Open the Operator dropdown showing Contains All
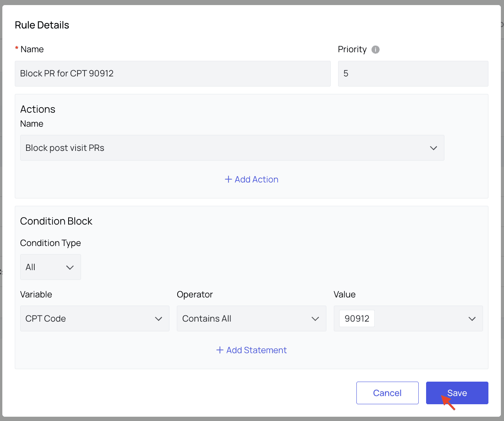The height and width of the screenshot is (421, 504). pyautogui.click(x=251, y=318)
